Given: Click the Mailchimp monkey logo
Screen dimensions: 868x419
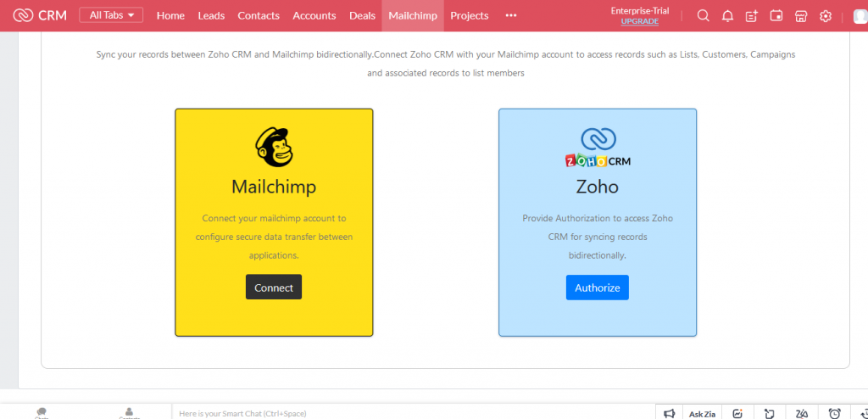Looking at the screenshot, I should [274, 147].
